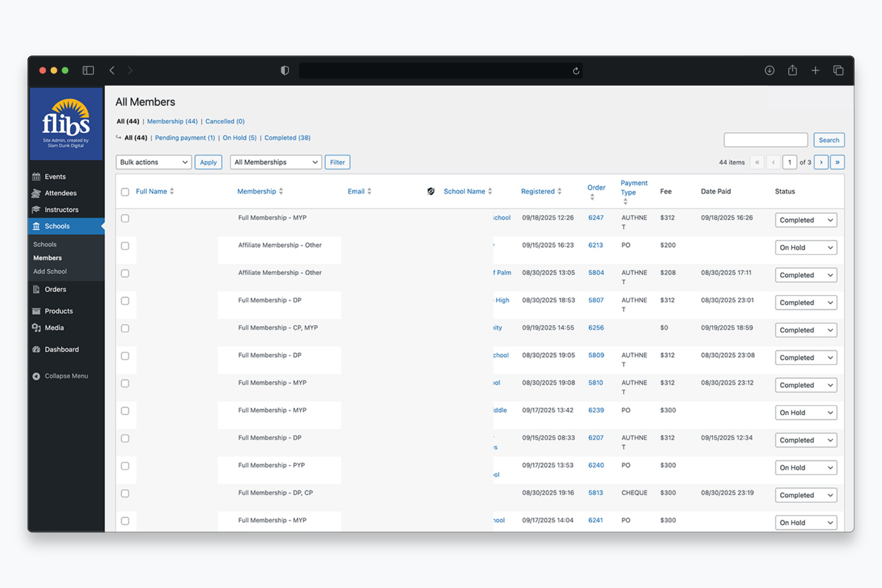Viewport: 882px width, 588px height.
Task: Click the privacy shield icon in toolbar
Action: 285,70
